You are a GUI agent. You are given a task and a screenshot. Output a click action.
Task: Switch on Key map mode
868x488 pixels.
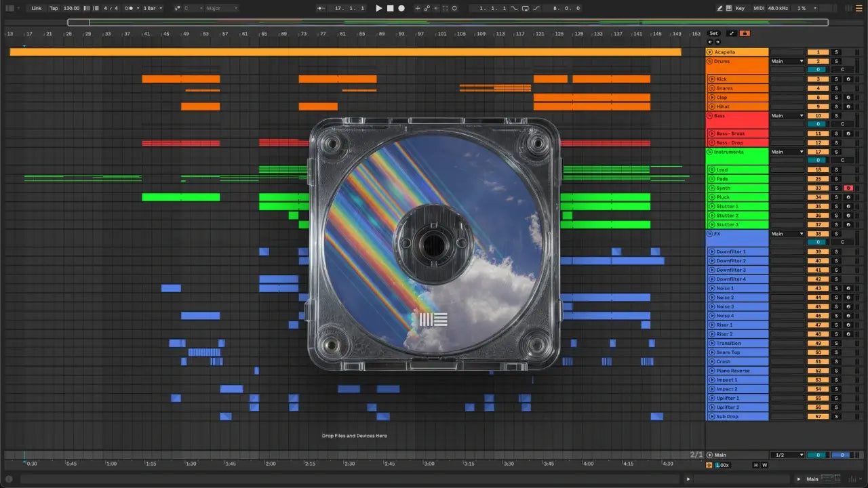[740, 8]
